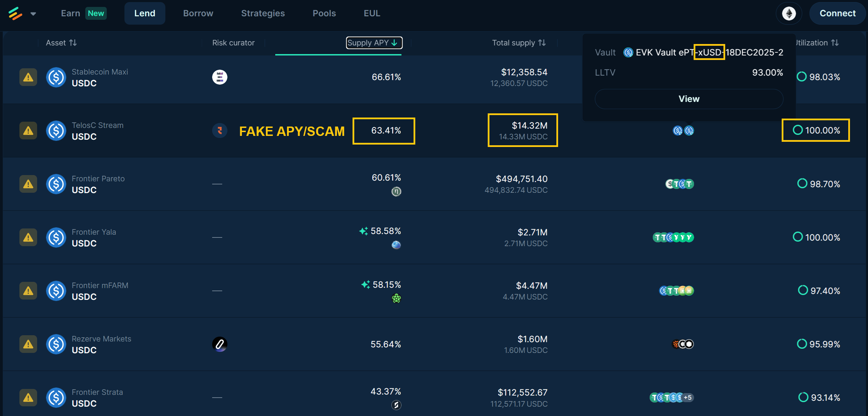This screenshot has height=416, width=868.
Task: Click the TelosC Stream utilization ring indicator
Action: pos(798,130)
